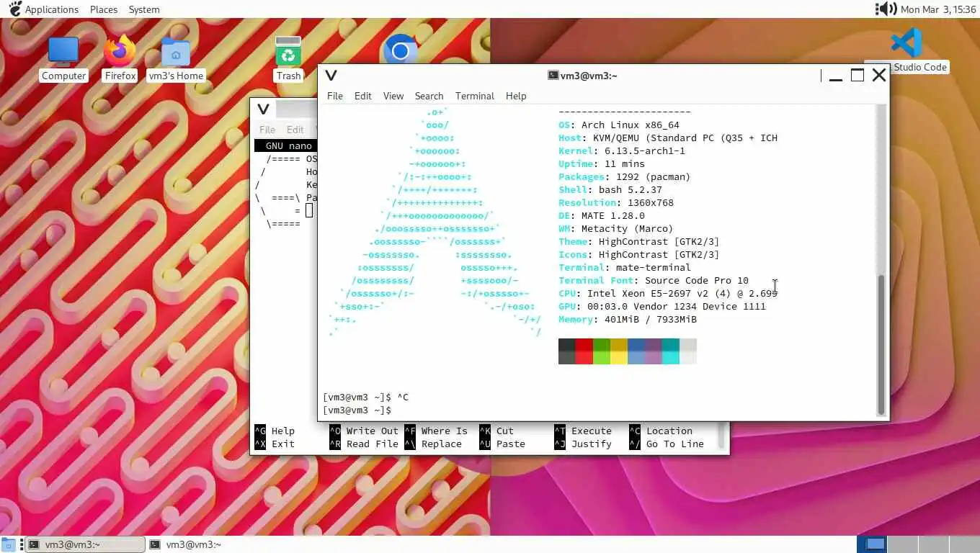This screenshot has width=980, height=553.
Task: Open the View menu in terminal
Action: tap(393, 96)
